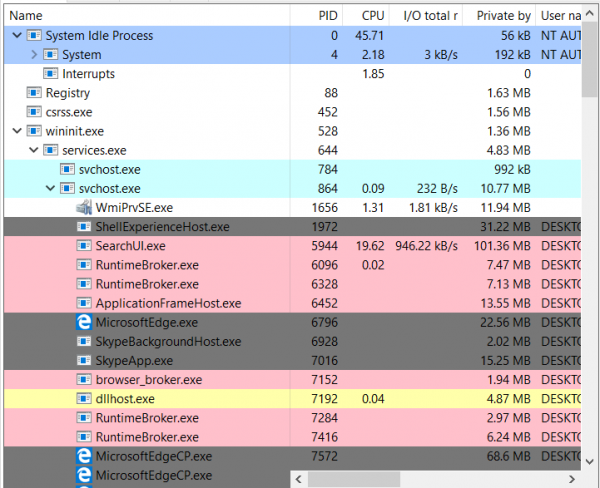Collapse the wininit.exe tree node
This screenshot has height=488, width=600.
pos(18,131)
